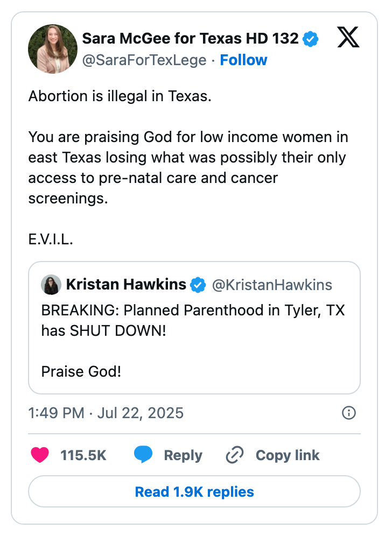Open Sara McGee's profile picture
Image resolution: width=392 pixels, height=536 pixels.
click(53, 49)
